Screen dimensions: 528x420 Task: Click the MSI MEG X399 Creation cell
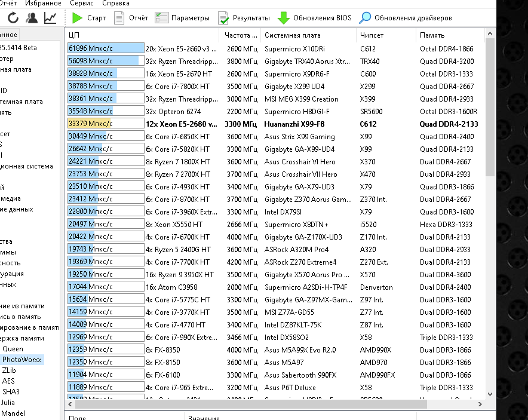302,99
